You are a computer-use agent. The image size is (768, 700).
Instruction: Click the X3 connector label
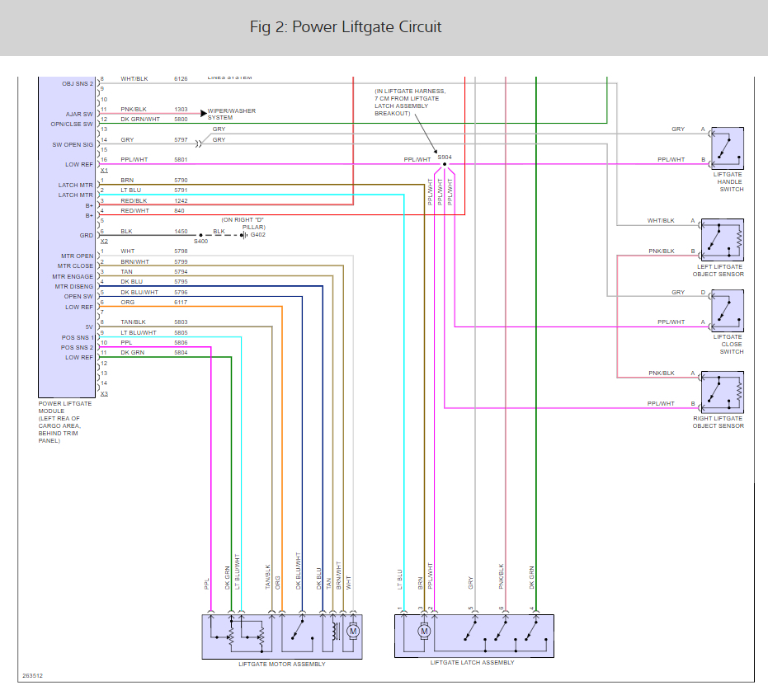click(104, 393)
